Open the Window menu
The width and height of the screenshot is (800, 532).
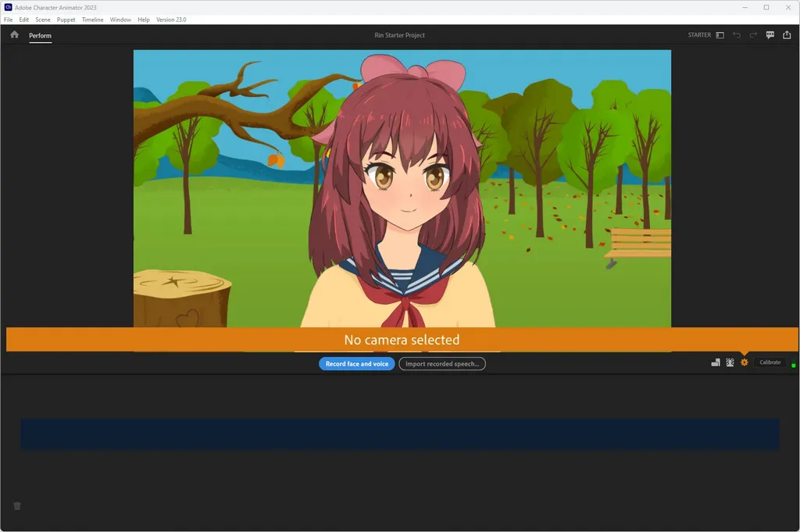click(x=120, y=20)
